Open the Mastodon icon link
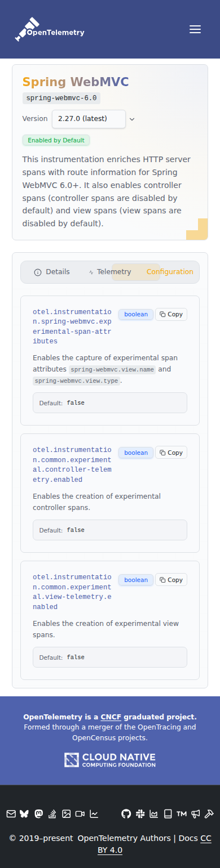The width and height of the screenshot is (220, 868). (38, 813)
